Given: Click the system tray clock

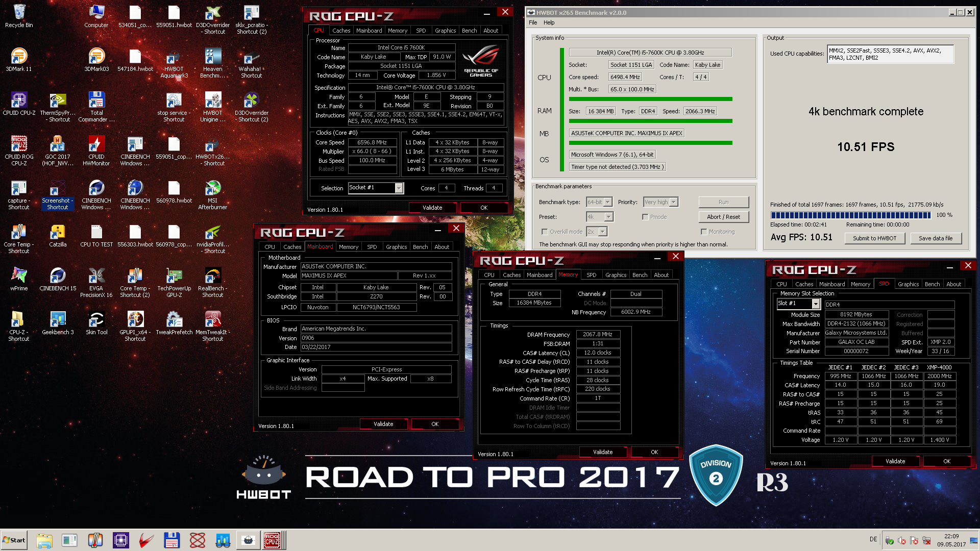Looking at the screenshot, I should pos(951,540).
